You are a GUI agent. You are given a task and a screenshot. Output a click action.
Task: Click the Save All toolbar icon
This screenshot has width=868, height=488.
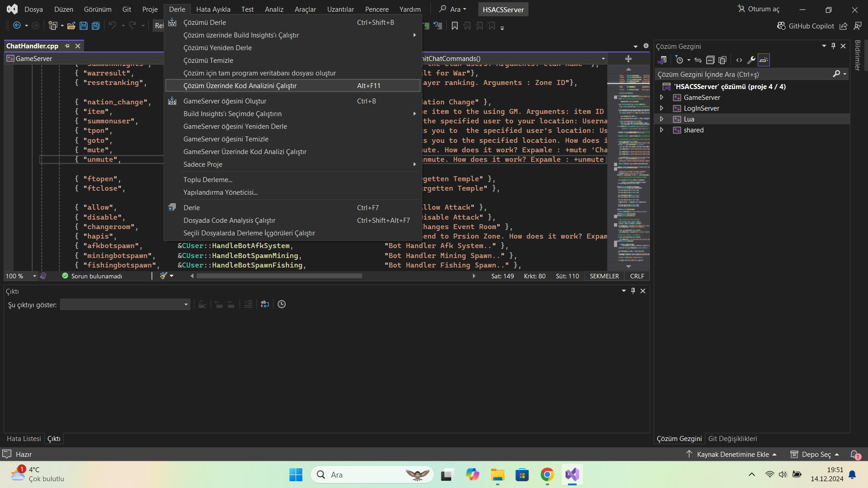coord(96,26)
